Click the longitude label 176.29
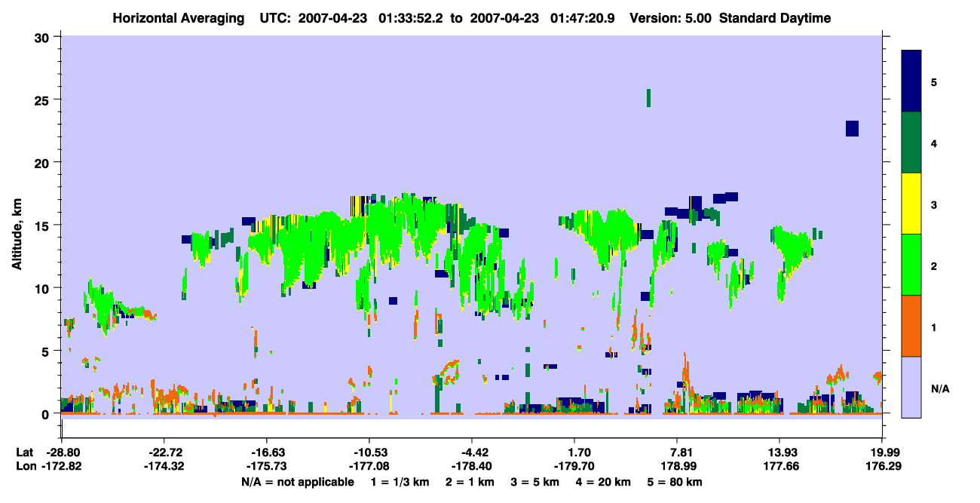 click(883, 466)
